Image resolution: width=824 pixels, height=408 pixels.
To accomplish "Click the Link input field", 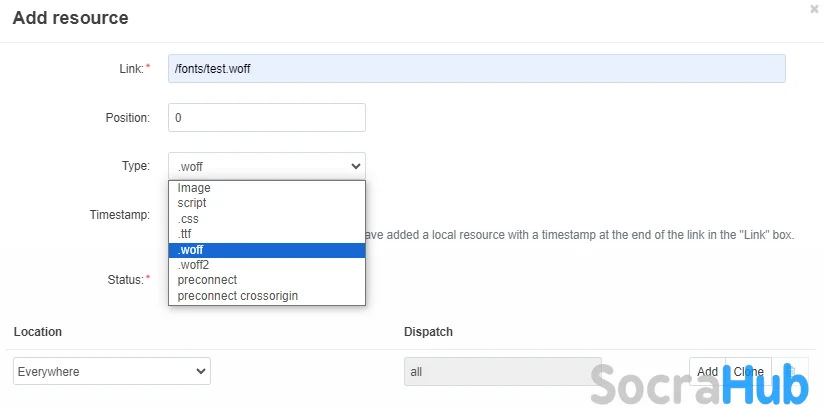I will point(476,68).
